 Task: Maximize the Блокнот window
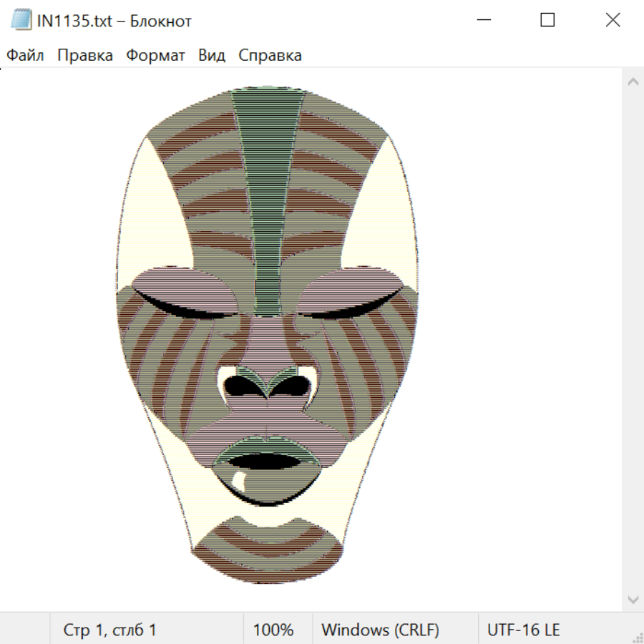pyautogui.click(x=547, y=21)
